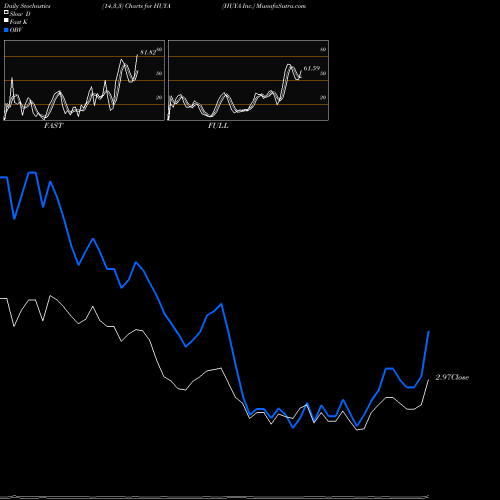Click the 80 axis label in FULL chart

point(323,49)
